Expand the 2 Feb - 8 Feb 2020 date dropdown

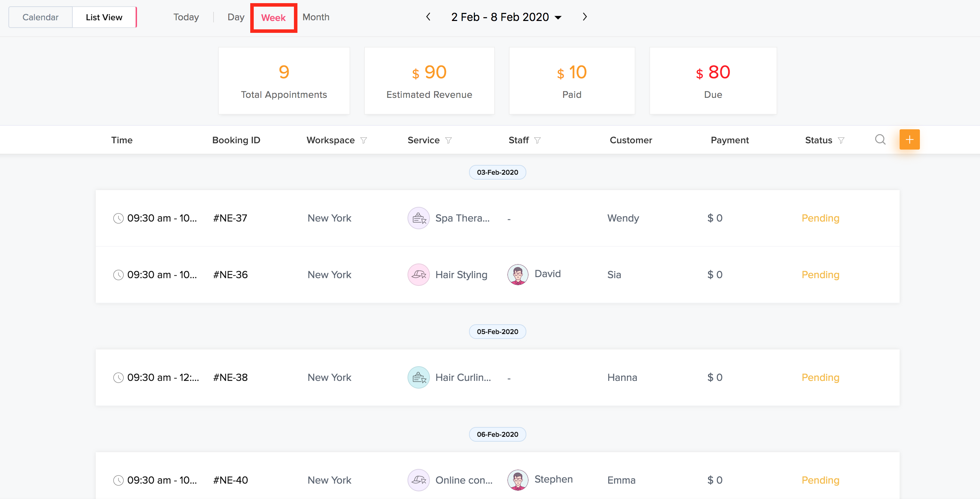558,17
